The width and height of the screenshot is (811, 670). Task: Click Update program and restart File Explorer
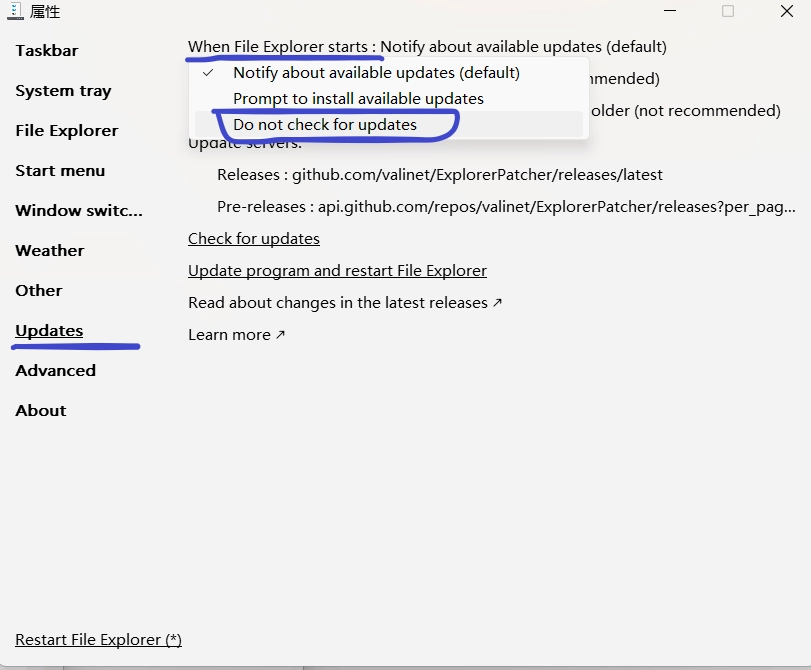pyautogui.click(x=337, y=271)
